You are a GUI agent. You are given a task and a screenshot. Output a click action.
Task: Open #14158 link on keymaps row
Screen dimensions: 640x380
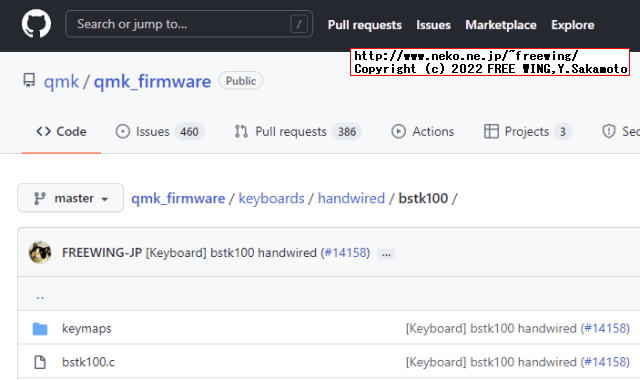coord(605,329)
